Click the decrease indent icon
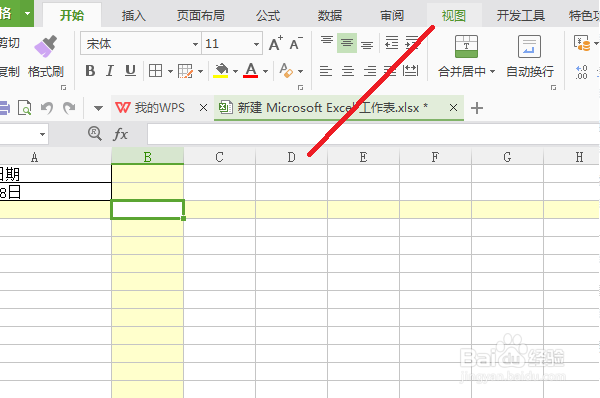 click(391, 43)
